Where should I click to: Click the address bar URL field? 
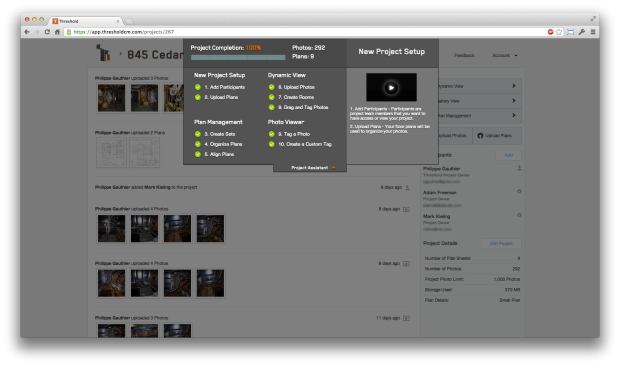coord(304,32)
